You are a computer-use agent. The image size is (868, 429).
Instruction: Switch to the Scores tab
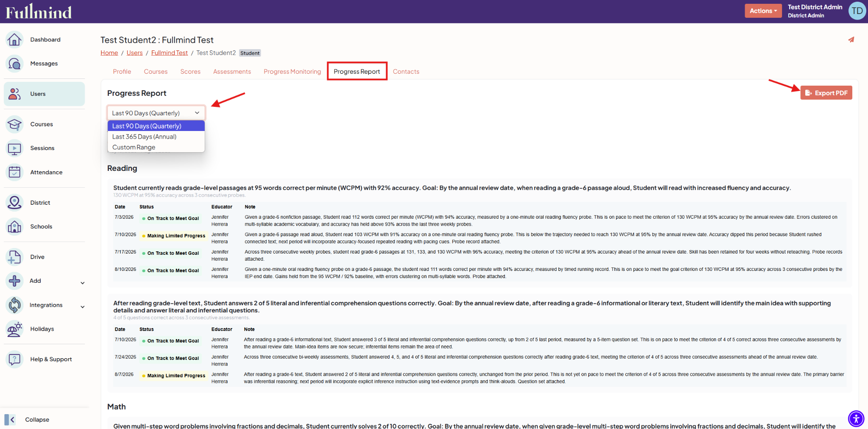pyautogui.click(x=190, y=72)
